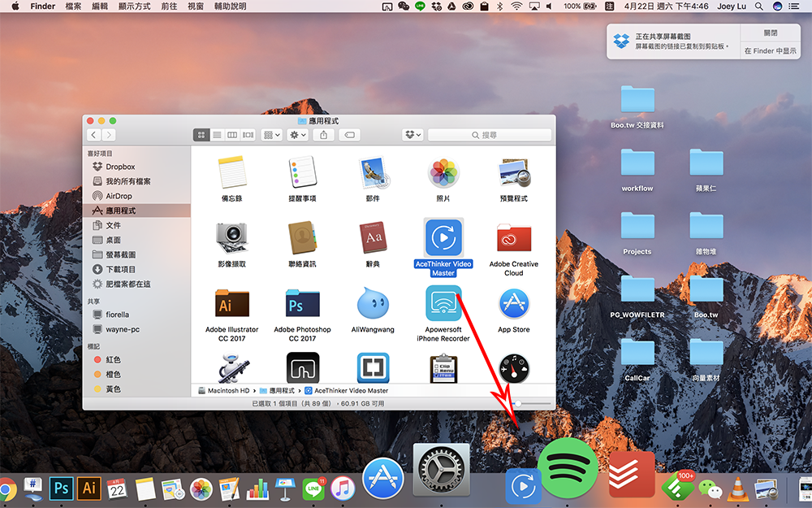Click Macintosh HD in the path bar
Viewport: 812px width, 508px height.
224,390
